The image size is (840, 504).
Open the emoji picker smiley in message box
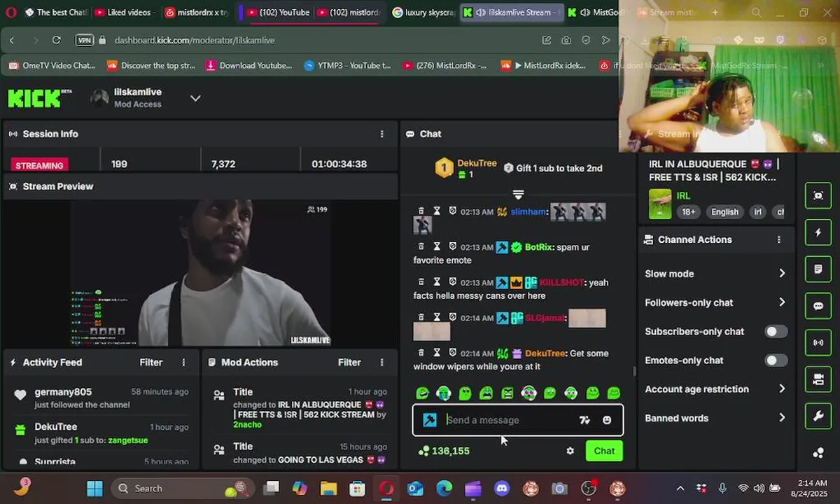(607, 420)
